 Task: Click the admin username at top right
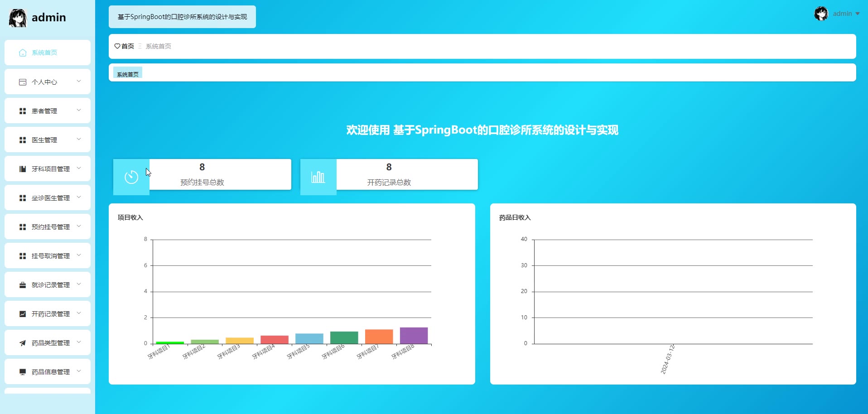click(x=842, y=14)
